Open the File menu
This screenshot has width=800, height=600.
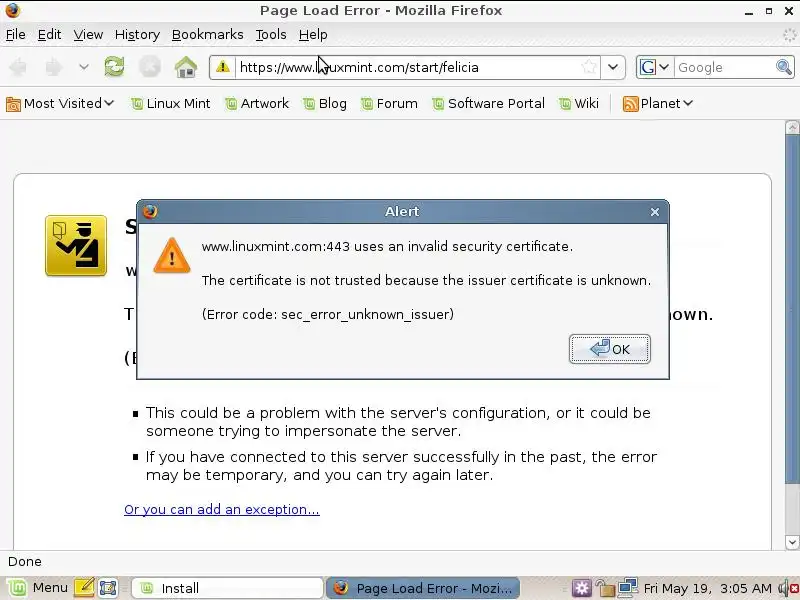[x=15, y=35]
